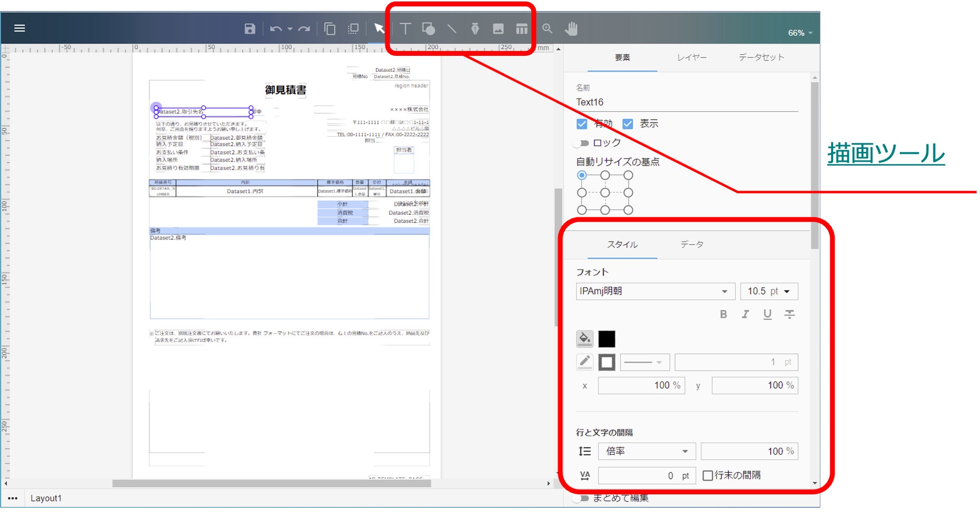Open the line style dropdown
Screen dimensions: 980x512
click(645, 362)
